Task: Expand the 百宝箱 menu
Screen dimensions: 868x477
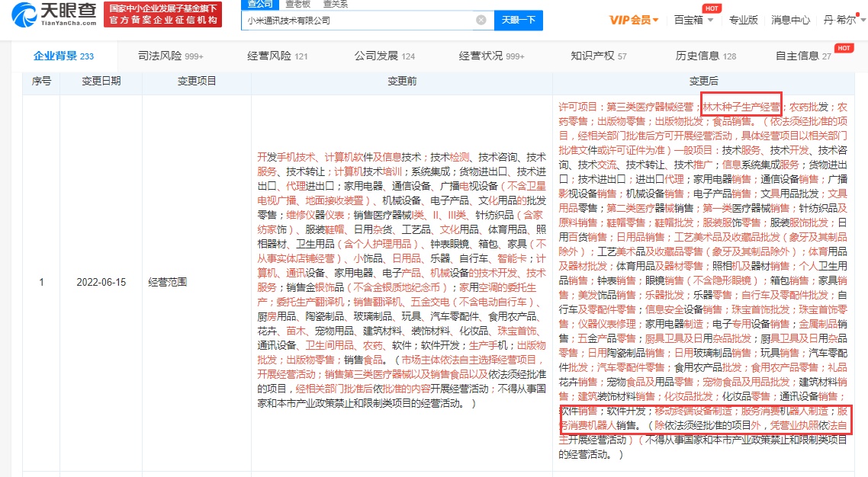Action: (693, 20)
